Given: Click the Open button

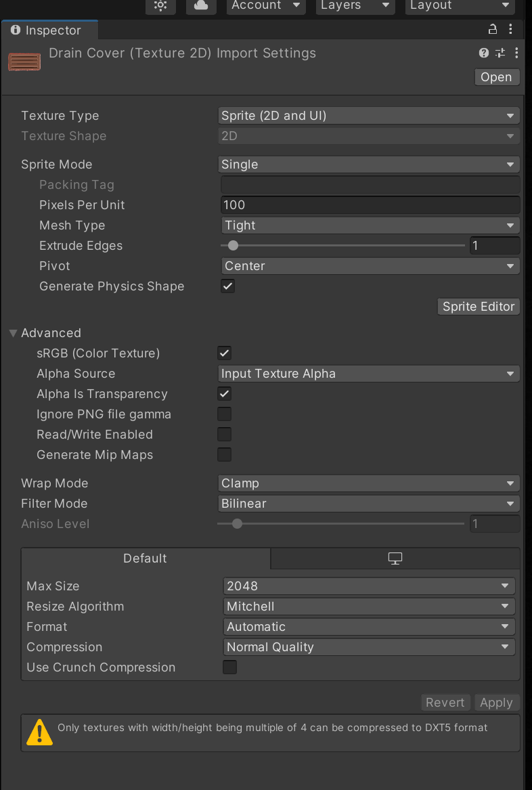Looking at the screenshot, I should click(x=496, y=77).
